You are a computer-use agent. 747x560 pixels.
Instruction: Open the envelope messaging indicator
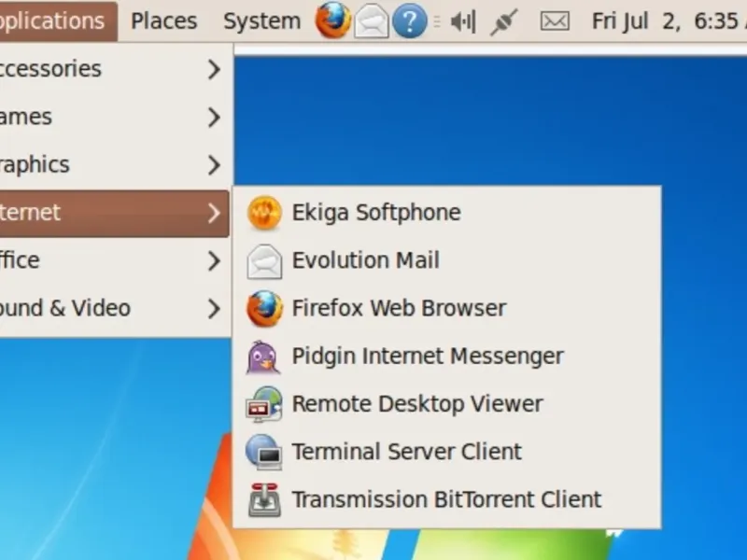555,21
